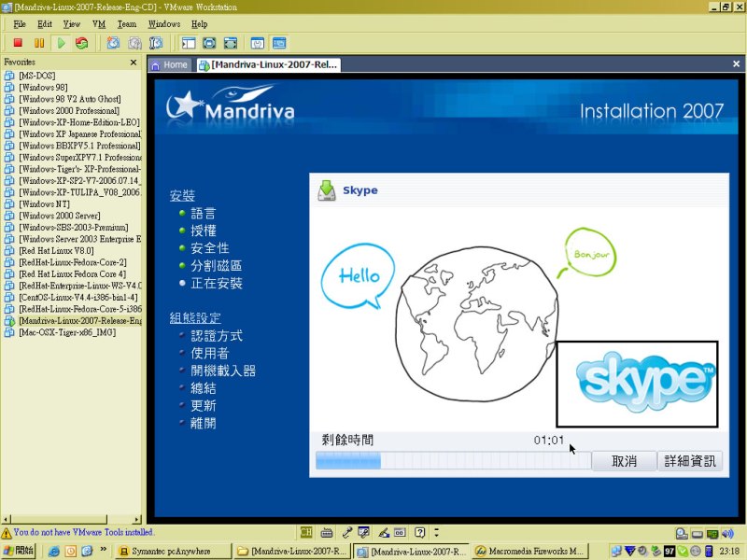Take a snapshot with the toolbar icon
The height and width of the screenshot is (560, 747).
click(x=113, y=43)
